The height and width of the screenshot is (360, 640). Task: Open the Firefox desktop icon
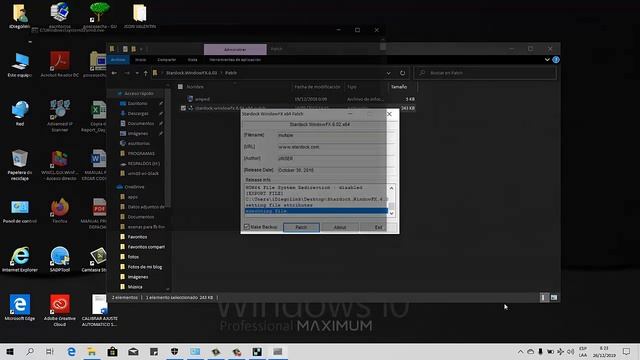[60, 211]
